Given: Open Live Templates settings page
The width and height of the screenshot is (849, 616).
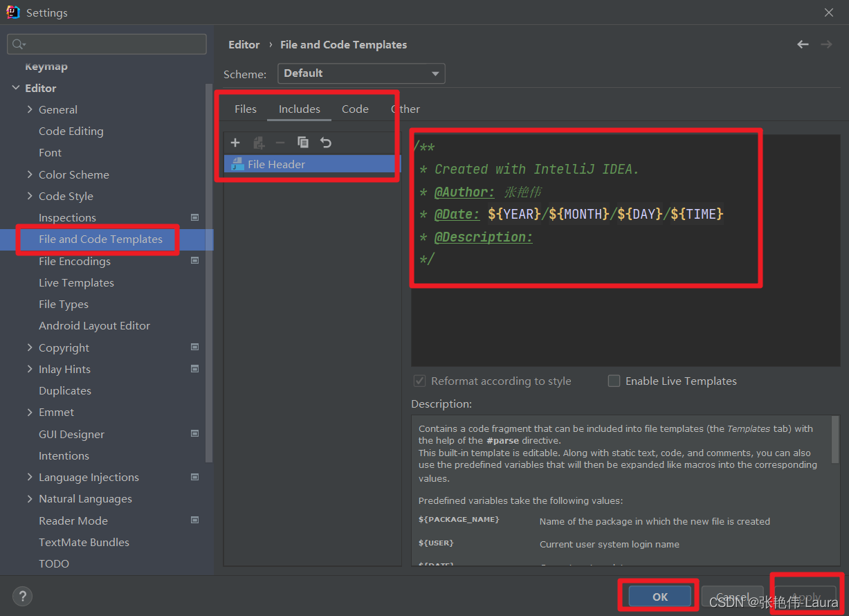Looking at the screenshot, I should coord(76,282).
